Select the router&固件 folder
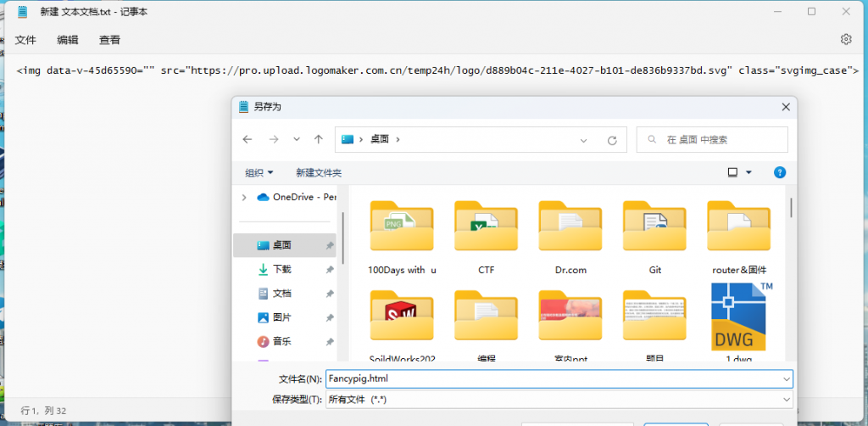868x426 pixels. coord(739,238)
